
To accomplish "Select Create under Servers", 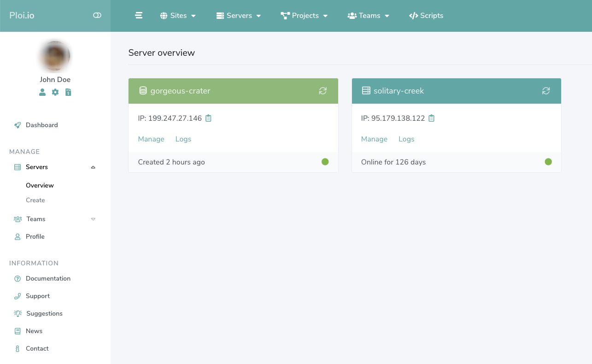I will pyautogui.click(x=35, y=200).
